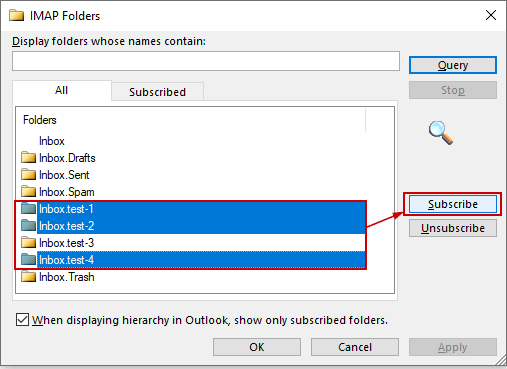Click the Inbox.test-3 folder icon
This screenshot has width=507, height=369.
click(28, 243)
